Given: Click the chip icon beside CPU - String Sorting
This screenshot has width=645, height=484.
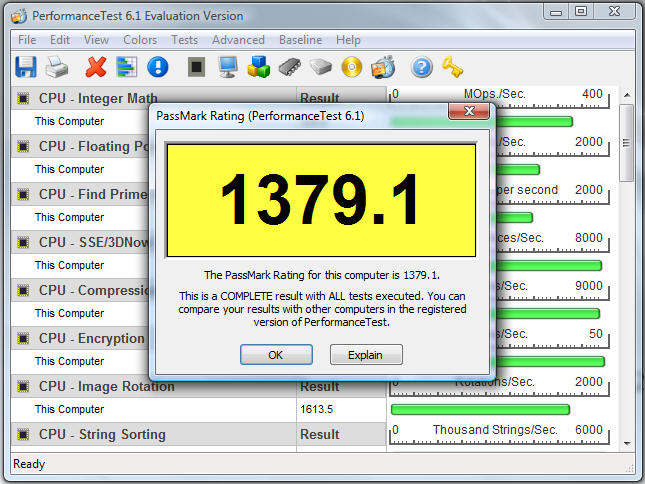Looking at the screenshot, I should click(x=23, y=434).
